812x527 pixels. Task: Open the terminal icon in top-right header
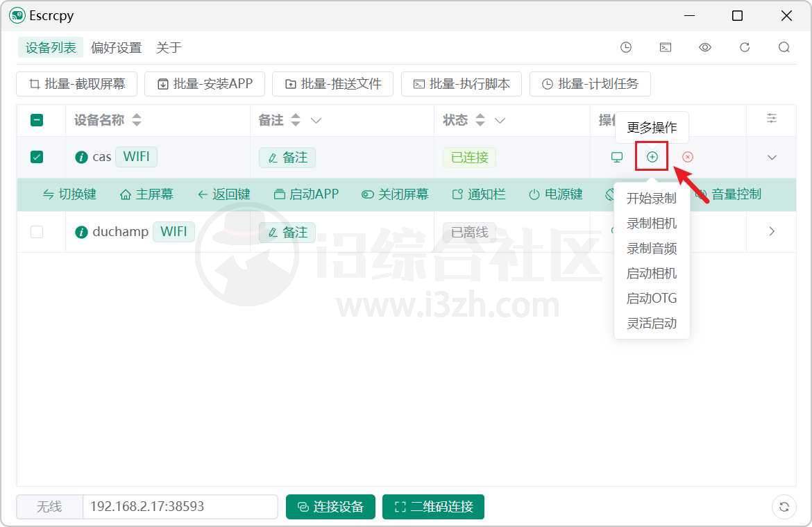click(x=666, y=47)
